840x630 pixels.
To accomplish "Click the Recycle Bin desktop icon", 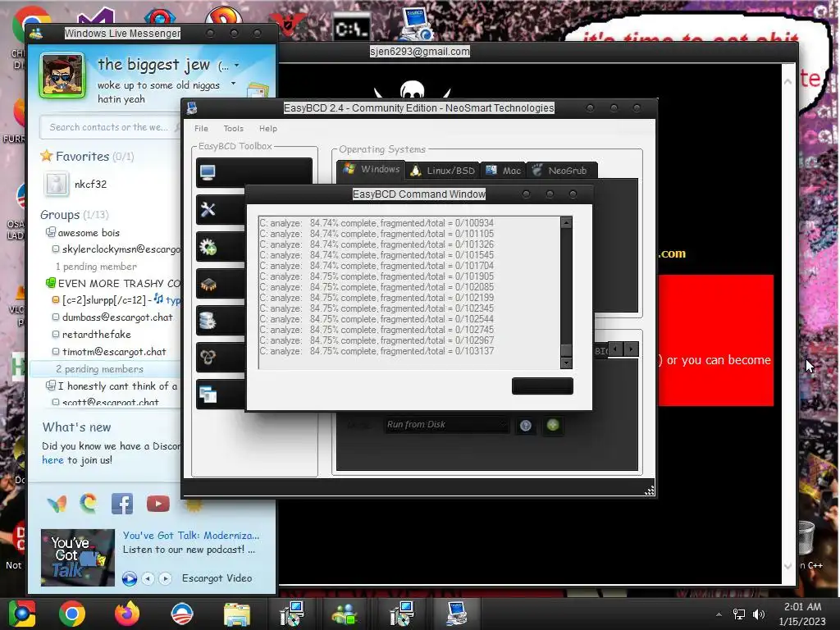I will [x=807, y=537].
